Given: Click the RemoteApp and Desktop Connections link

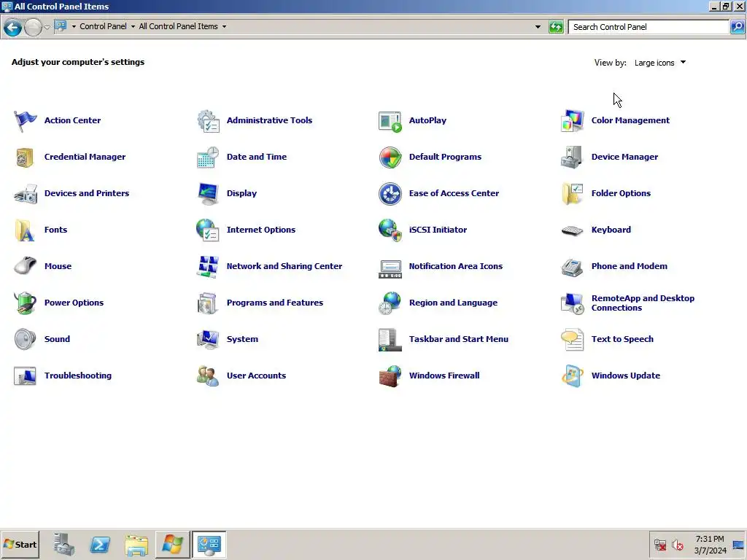Looking at the screenshot, I should [x=643, y=303].
